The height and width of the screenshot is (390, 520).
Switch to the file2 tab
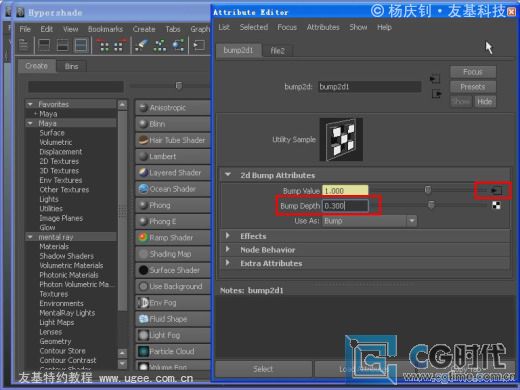(277, 51)
